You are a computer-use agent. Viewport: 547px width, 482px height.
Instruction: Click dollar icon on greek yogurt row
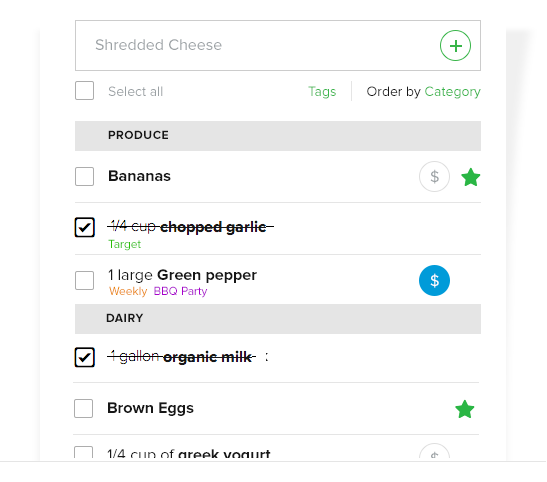click(434, 453)
